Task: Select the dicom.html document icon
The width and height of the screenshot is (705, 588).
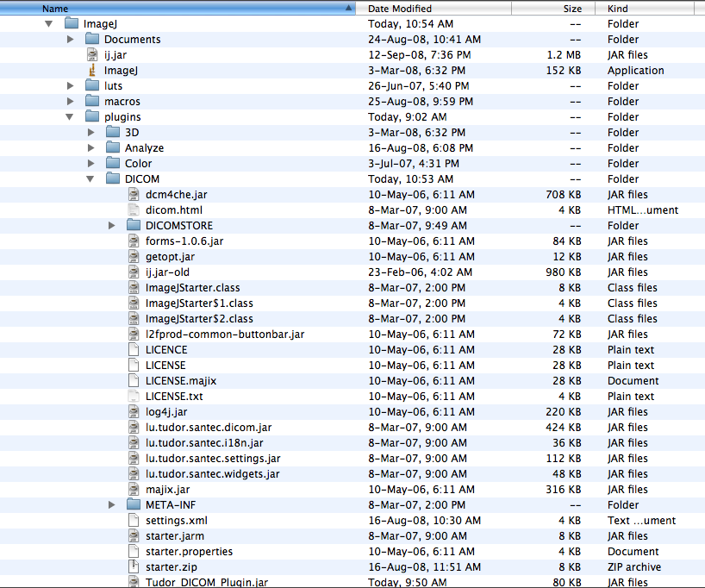Action: click(x=133, y=210)
